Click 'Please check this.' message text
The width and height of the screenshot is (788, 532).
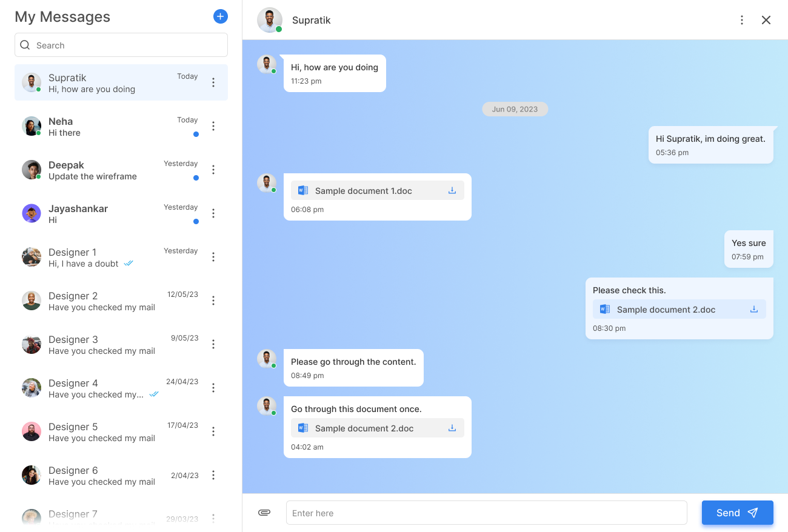coord(629,290)
